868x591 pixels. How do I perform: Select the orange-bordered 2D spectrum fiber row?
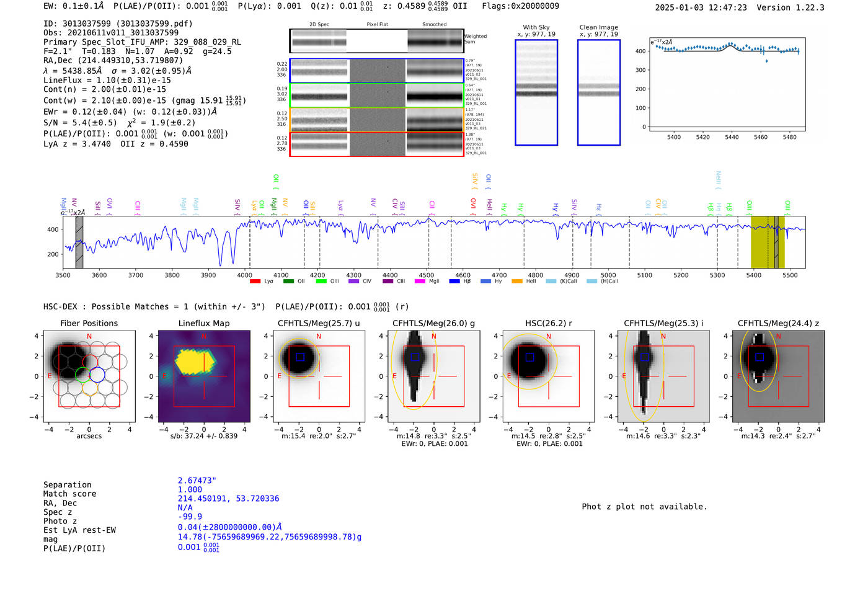pos(377,120)
